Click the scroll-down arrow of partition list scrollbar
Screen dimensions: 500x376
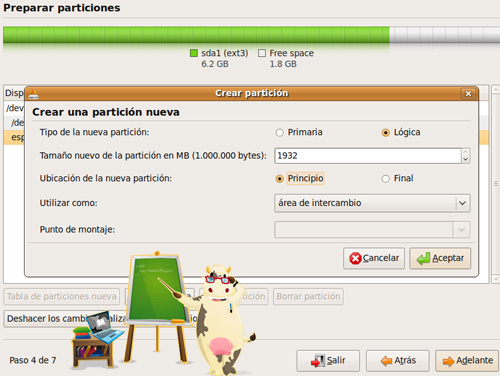[x=496, y=279]
